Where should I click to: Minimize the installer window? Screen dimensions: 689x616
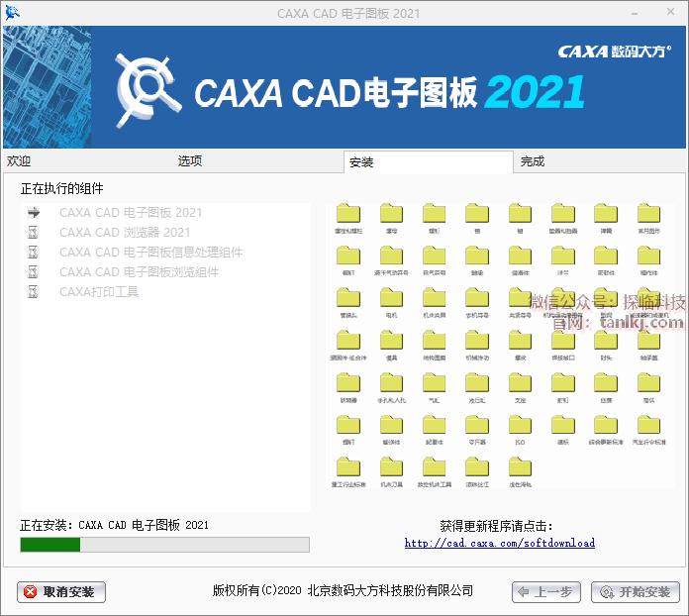pos(635,13)
